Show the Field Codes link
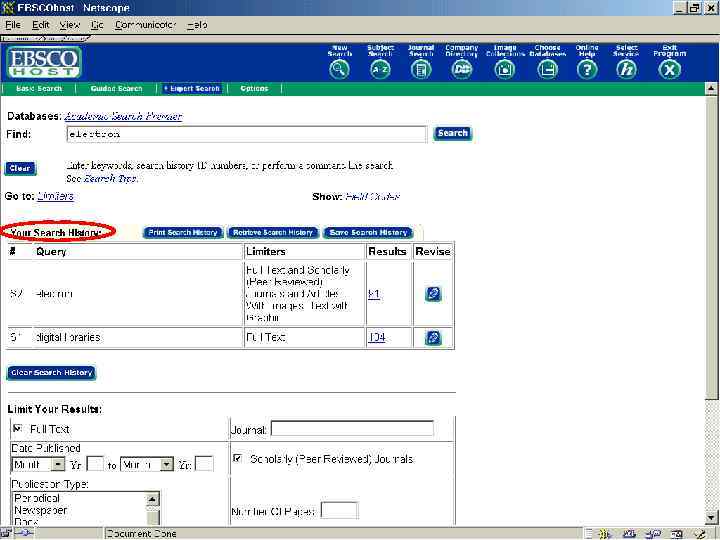720x540 pixels. click(x=372, y=197)
